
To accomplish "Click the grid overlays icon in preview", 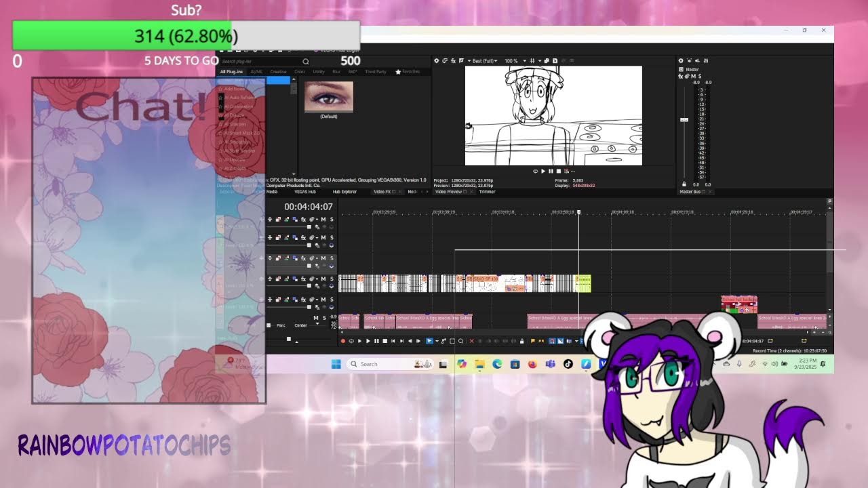I will pyautogui.click(x=532, y=61).
